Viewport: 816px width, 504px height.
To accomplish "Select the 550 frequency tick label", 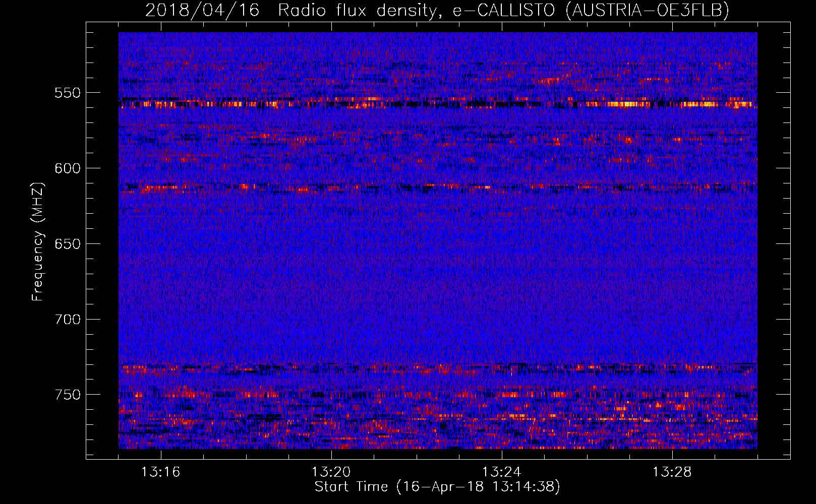I will coord(68,93).
